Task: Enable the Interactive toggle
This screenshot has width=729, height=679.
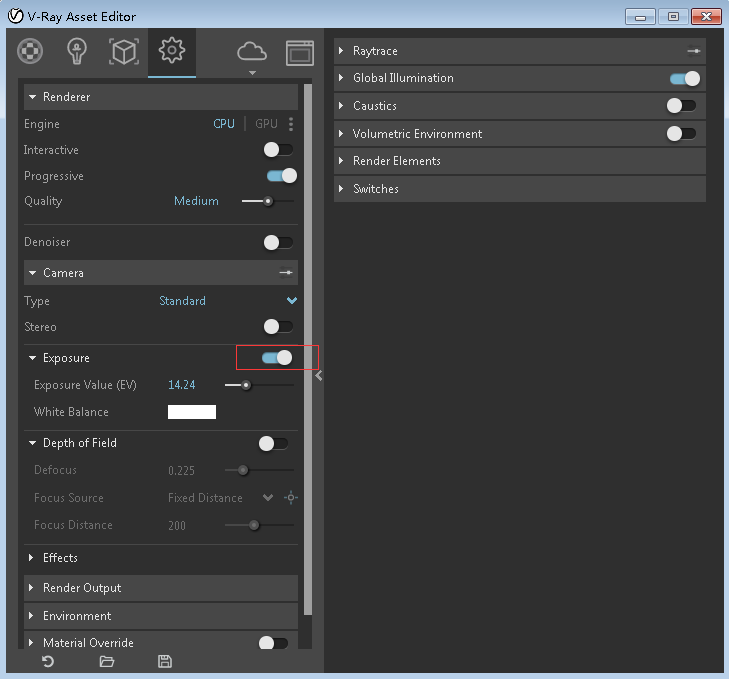Action: click(x=278, y=150)
